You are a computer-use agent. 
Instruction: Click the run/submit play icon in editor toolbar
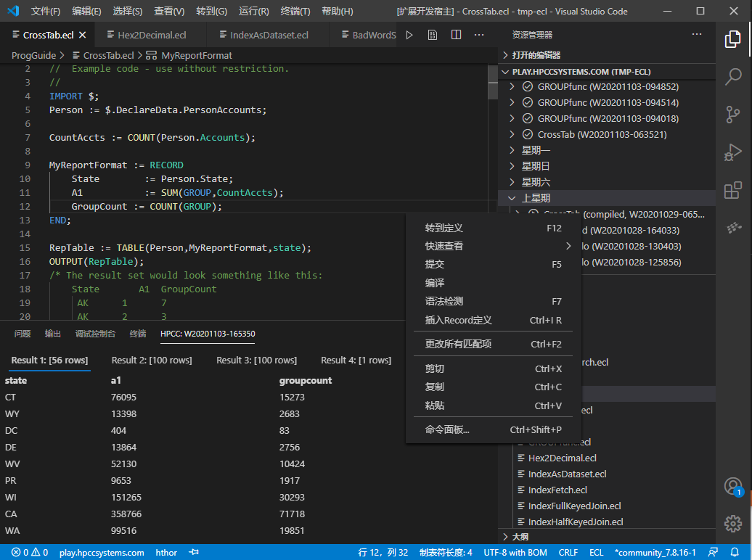pos(409,35)
